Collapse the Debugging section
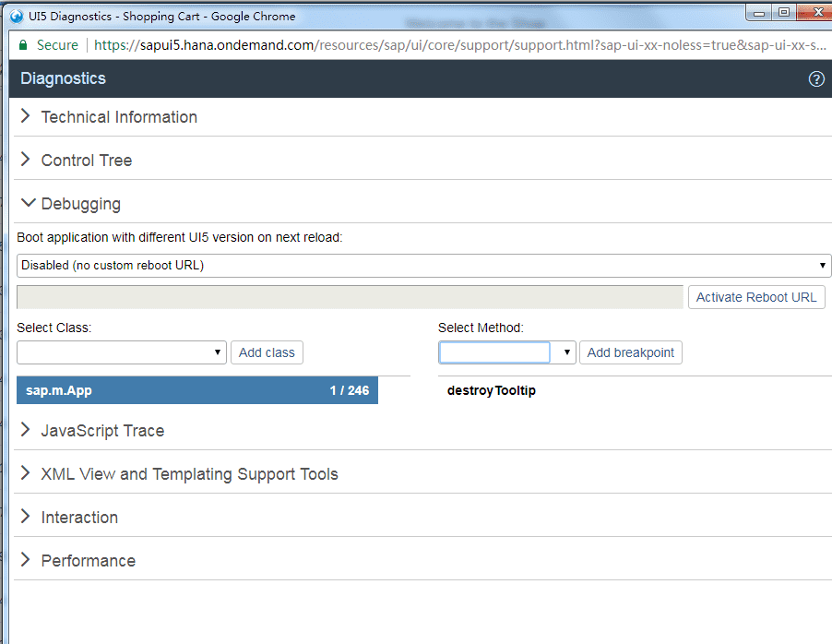 tap(80, 204)
